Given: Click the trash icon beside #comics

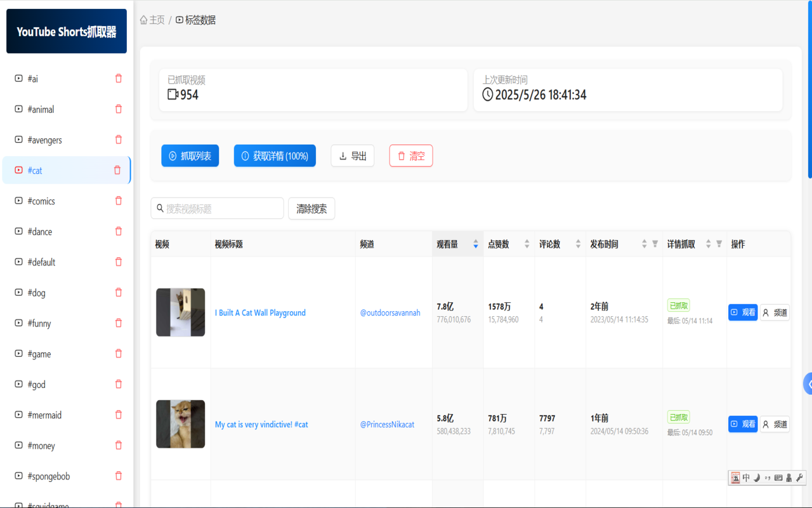Looking at the screenshot, I should [x=118, y=201].
